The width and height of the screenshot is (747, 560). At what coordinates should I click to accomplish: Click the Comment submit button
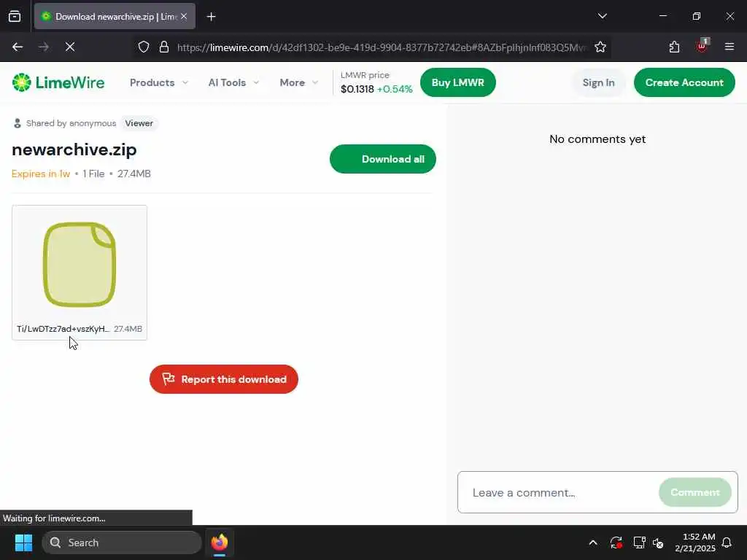point(695,492)
